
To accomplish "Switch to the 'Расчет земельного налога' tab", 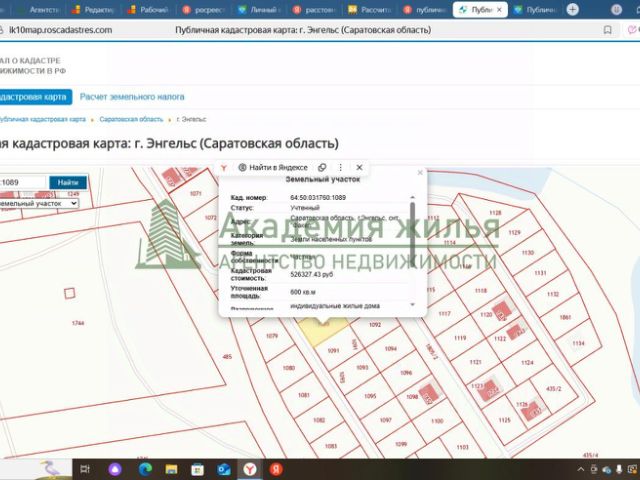I will coord(132,97).
